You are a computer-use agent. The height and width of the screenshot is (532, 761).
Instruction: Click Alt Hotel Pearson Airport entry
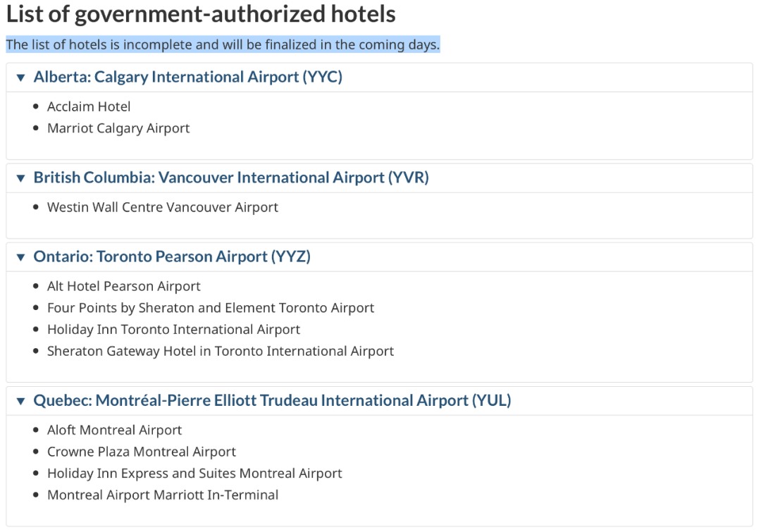tap(124, 286)
